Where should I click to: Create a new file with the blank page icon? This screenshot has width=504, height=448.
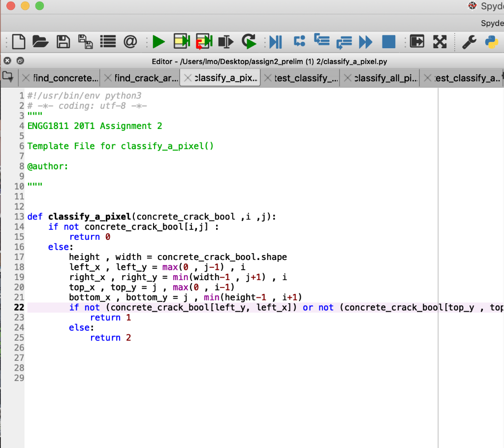point(19,42)
